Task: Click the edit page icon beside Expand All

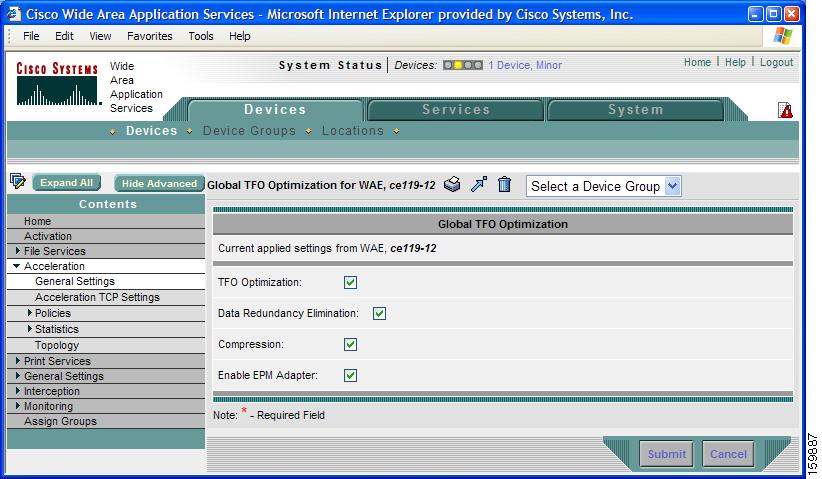Action: click(18, 181)
